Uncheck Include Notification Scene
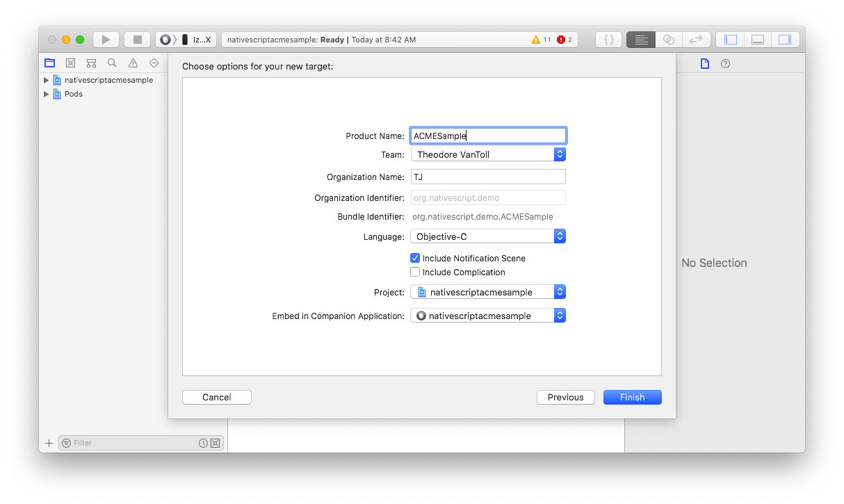Image resolution: width=844 pixels, height=504 pixels. coord(415,258)
